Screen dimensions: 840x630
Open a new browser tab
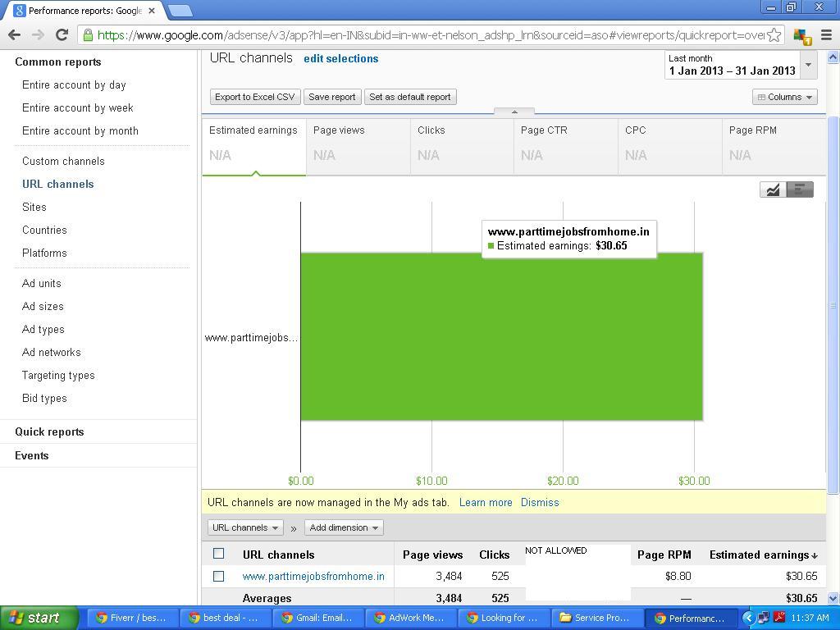pos(180,10)
